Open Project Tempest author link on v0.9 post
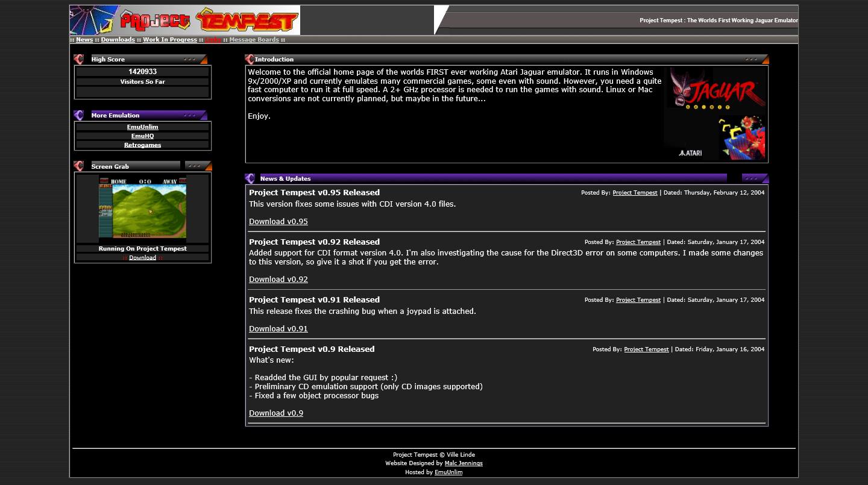Screen dimensions: 868x485 pyautogui.click(x=646, y=349)
